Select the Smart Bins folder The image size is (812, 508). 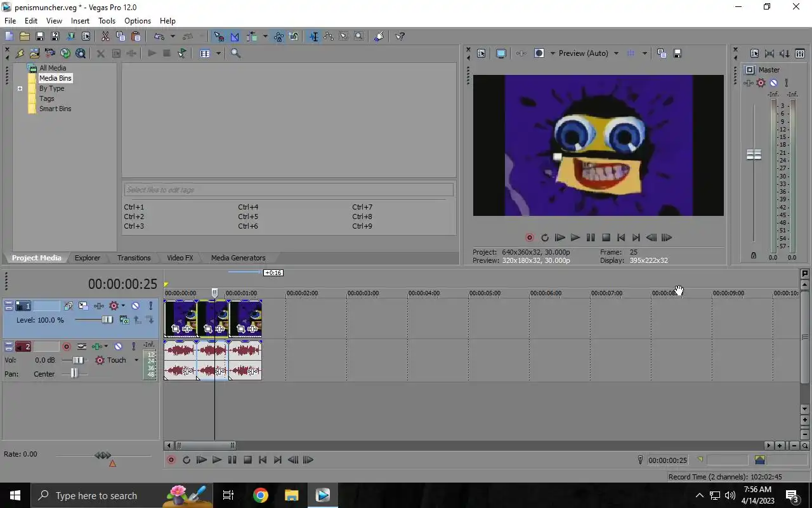tap(55, 109)
